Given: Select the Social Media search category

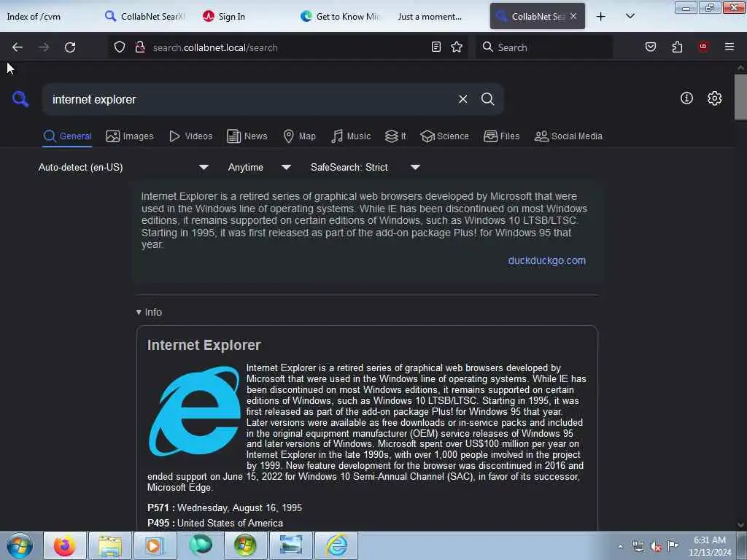Looking at the screenshot, I should (568, 136).
